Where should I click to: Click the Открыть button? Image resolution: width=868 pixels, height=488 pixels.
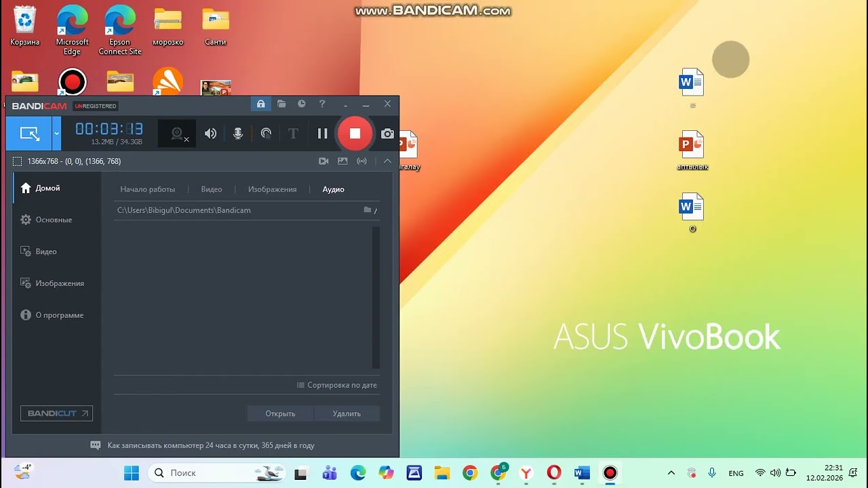(x=280, y=413)
